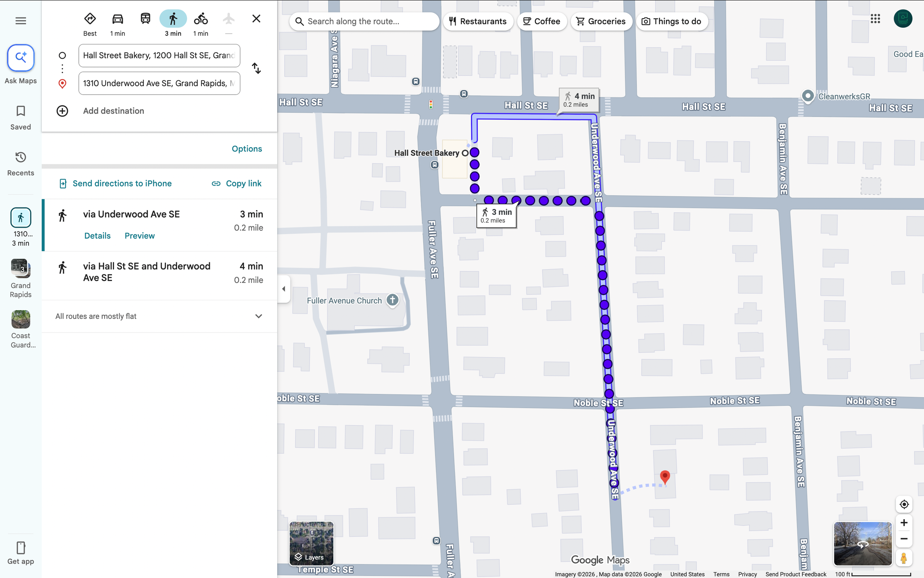Show your current location
The width and height of the screenshot is (924, 578).
[904, 504]
